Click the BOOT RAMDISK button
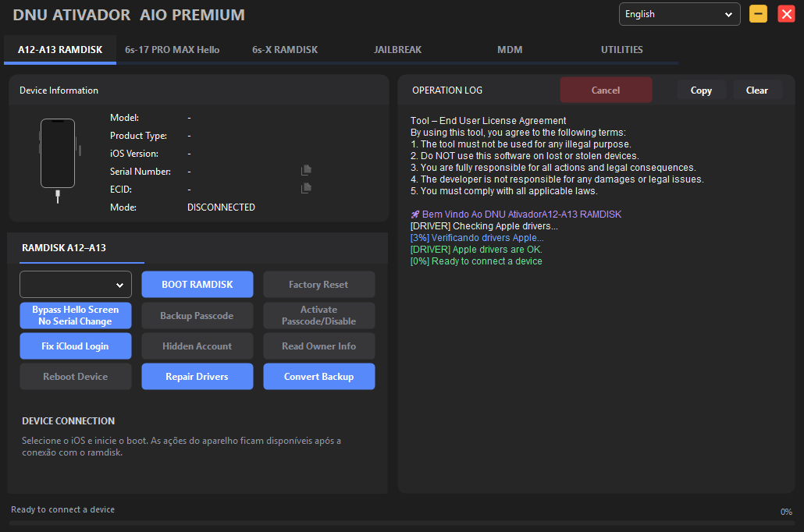The height and width of the screenshot is (532, 804). point(197,285)
